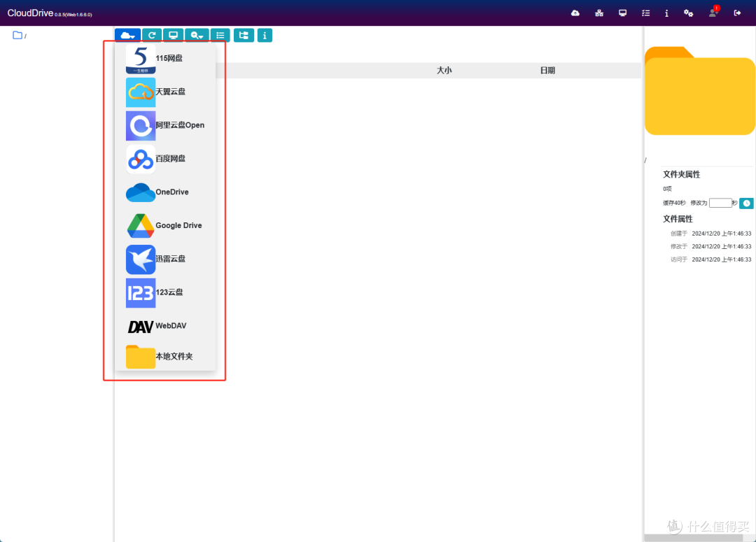Screen dimensions: 756x542
Task: Select OneDrive from the cloud menu
Action: (165, 192)
